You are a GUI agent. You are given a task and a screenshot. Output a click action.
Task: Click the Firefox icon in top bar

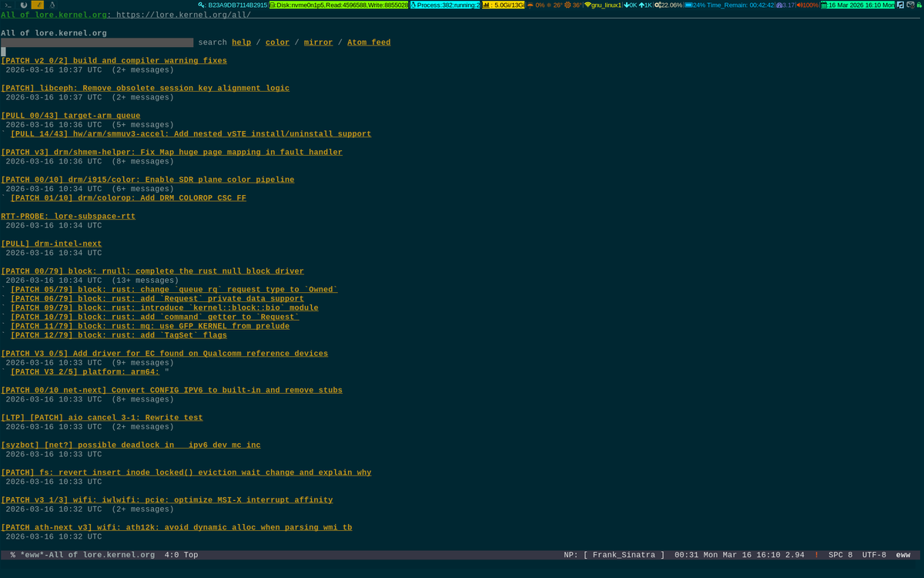(x=24, y=5)
